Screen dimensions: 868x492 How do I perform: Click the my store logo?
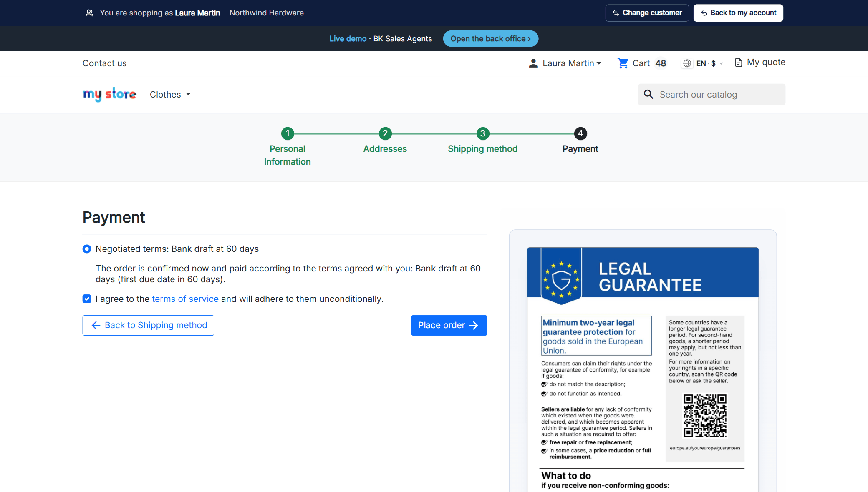tap(109, 95)
